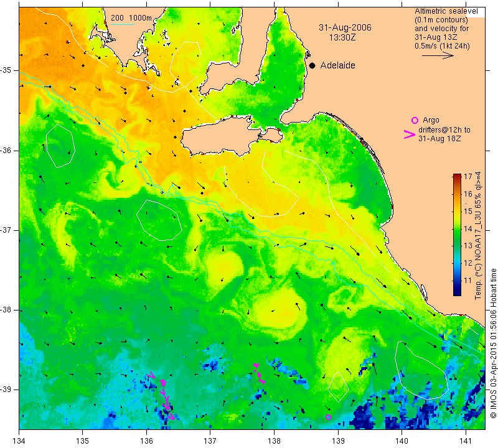This screenshot has height=448, width=498.
Task: Click the Argo legend circle symbol
Action: [415, 120]
